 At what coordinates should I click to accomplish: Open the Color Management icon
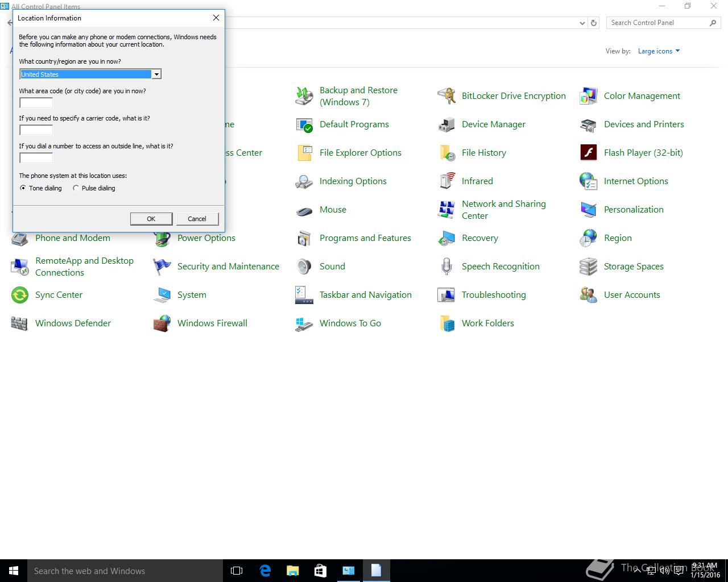click(589, 96)
